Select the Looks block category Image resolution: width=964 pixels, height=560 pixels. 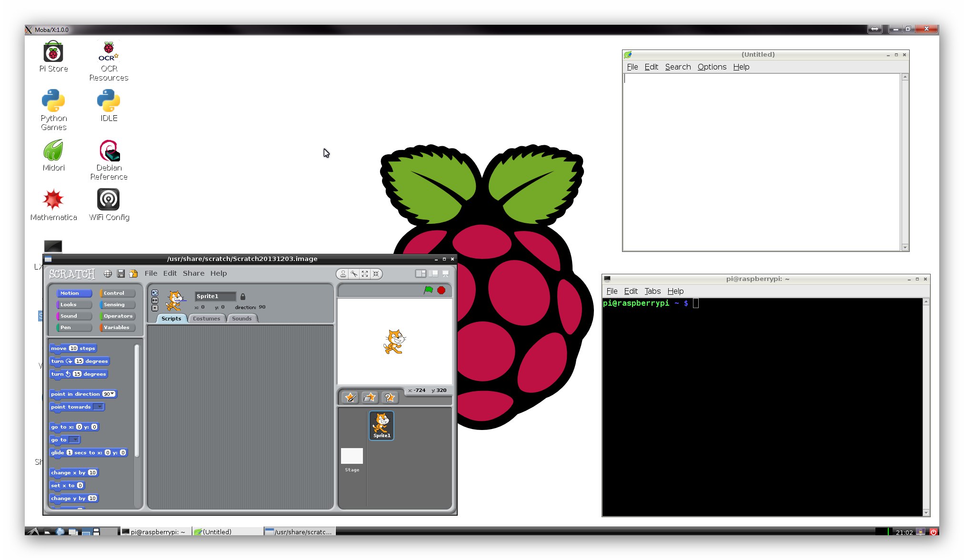(74, 305)
